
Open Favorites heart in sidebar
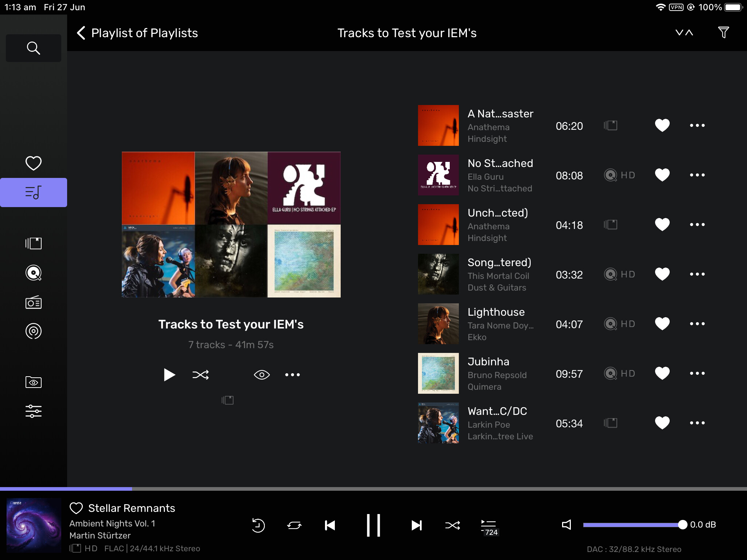point(33,163)
